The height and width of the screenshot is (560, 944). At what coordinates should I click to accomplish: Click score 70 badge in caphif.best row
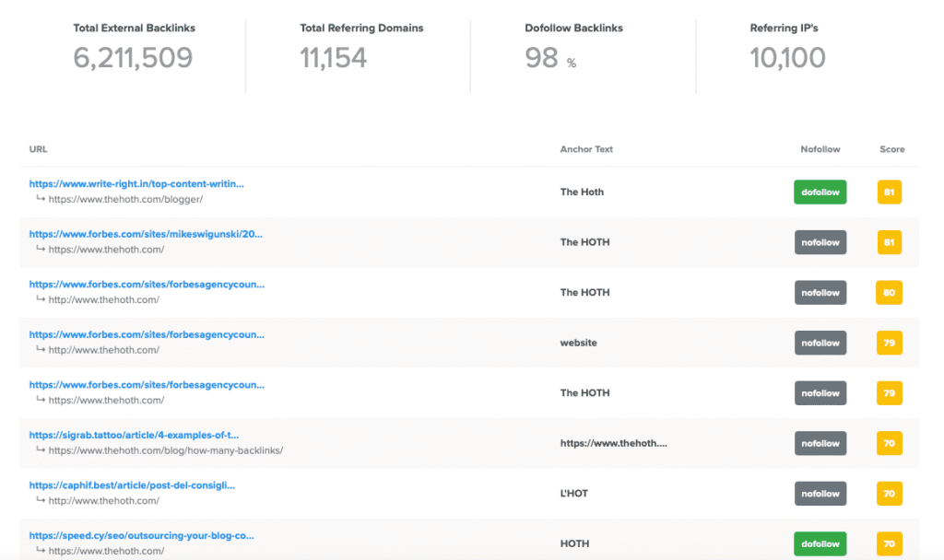[x=889, y=494]
